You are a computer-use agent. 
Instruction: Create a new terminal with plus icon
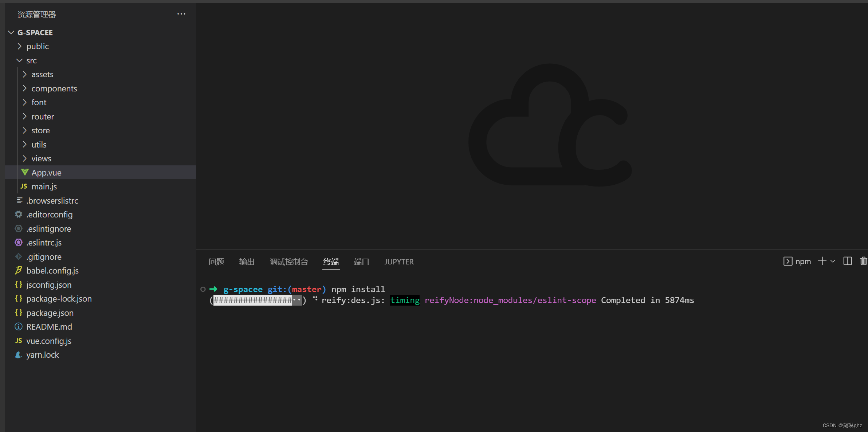(822, 261)
